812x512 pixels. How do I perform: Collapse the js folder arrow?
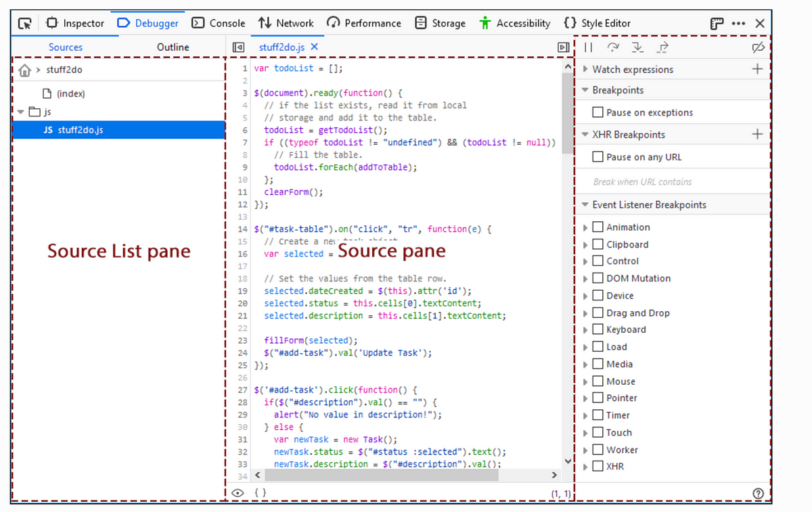tap(21, 112)
